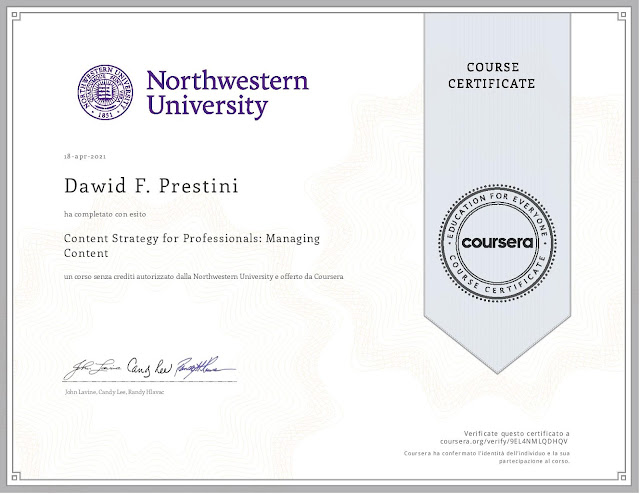Click 'Verificate questo certificato a' text
The image size is (640, 494).
tap(516, 434)
